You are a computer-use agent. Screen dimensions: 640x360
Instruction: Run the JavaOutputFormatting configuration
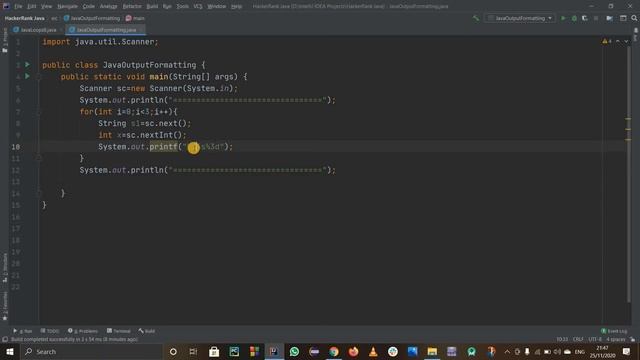point(563,18)
